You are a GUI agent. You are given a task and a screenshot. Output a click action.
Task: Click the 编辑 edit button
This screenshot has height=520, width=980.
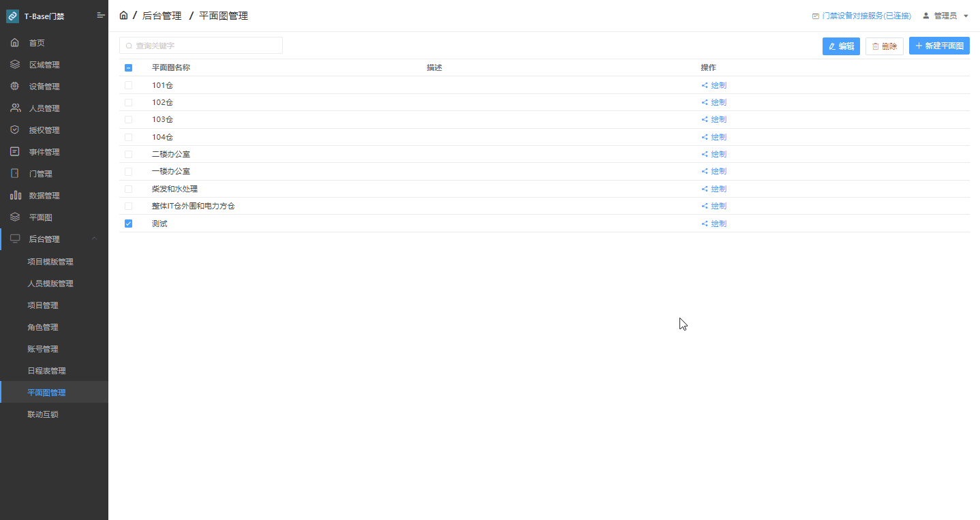[x=841, y=46]
